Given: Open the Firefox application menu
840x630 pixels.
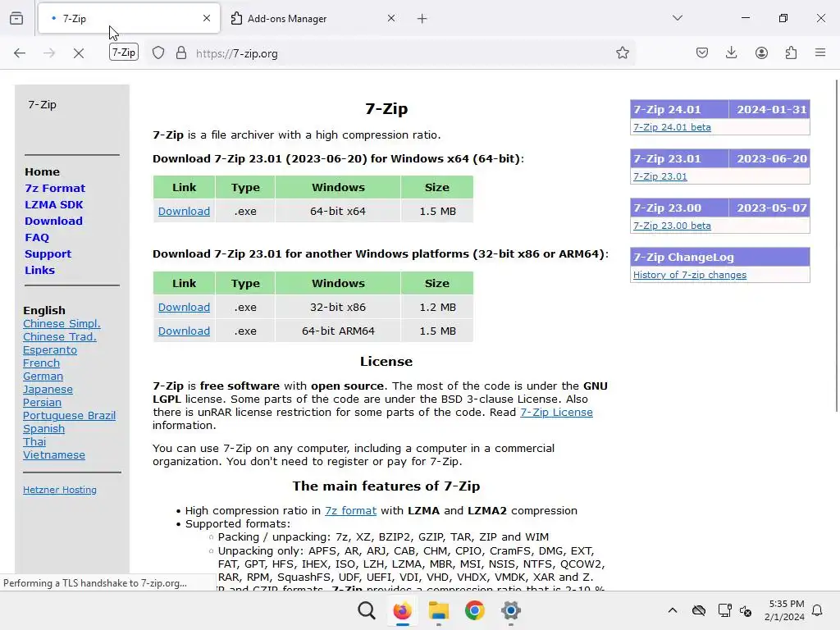Looking at the screenshot, I should tap(820, 53).
